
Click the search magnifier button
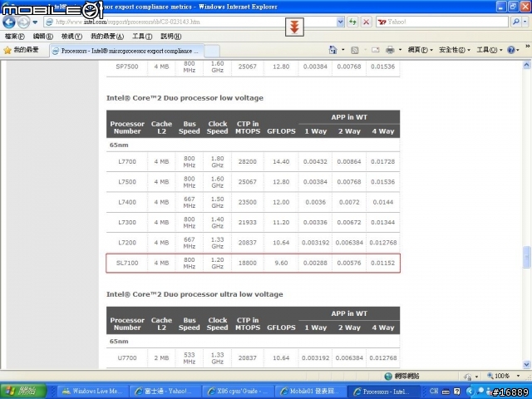[x=515, y=22]
